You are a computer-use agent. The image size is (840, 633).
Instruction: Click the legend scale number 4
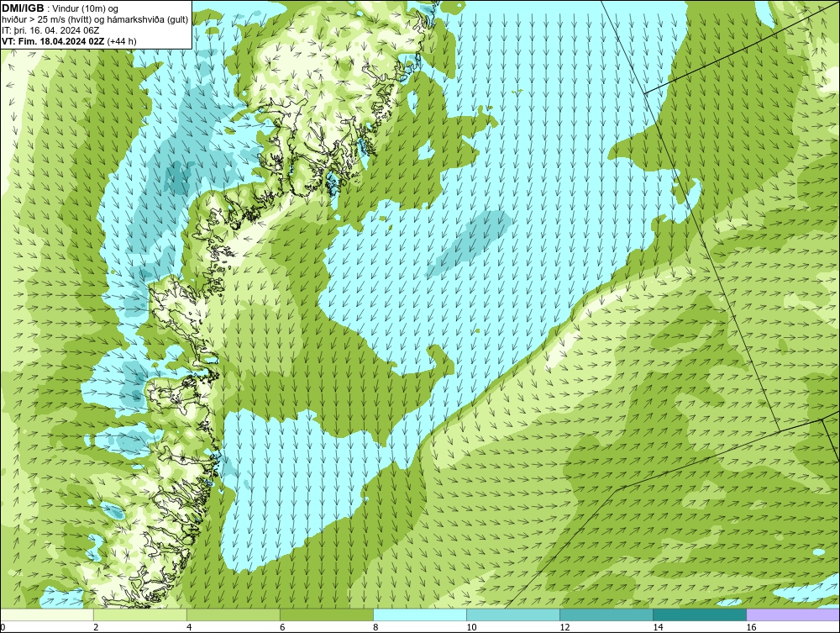coord(189,627)
